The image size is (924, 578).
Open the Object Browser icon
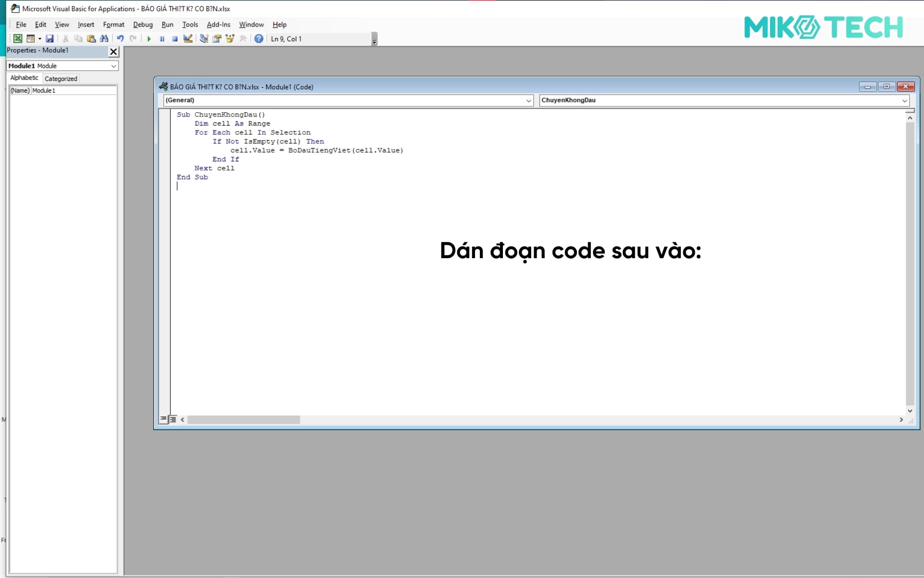click(230, 39)
